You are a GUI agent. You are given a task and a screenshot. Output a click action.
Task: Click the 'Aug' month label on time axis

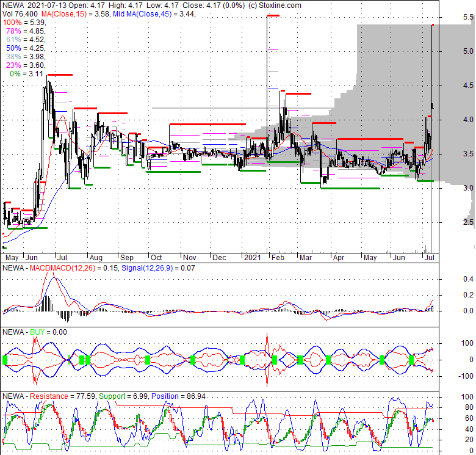96,258
